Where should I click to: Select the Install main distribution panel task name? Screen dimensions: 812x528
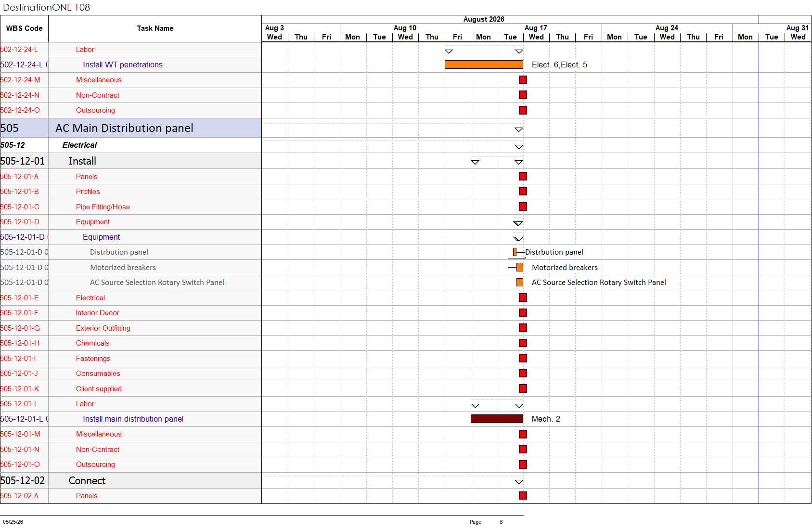133,419
